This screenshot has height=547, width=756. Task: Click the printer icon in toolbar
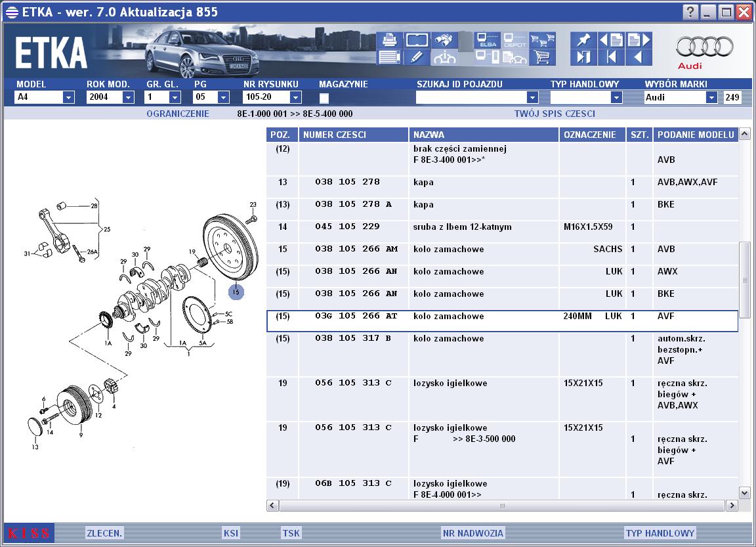pos(390,40)
